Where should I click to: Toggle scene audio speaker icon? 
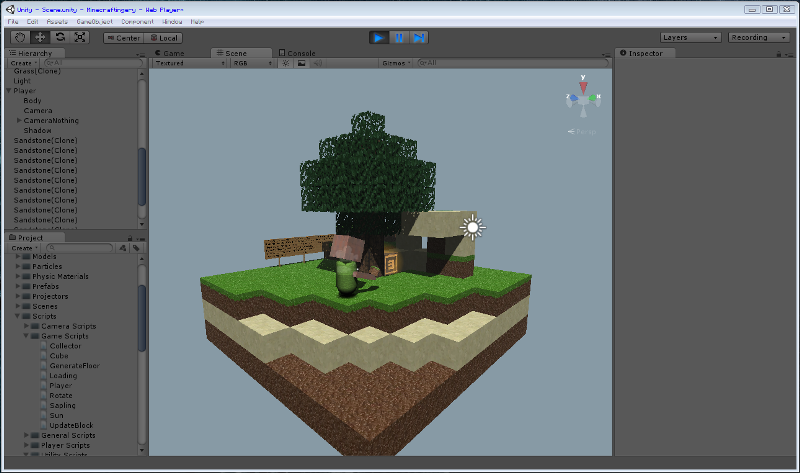(317, 63)
